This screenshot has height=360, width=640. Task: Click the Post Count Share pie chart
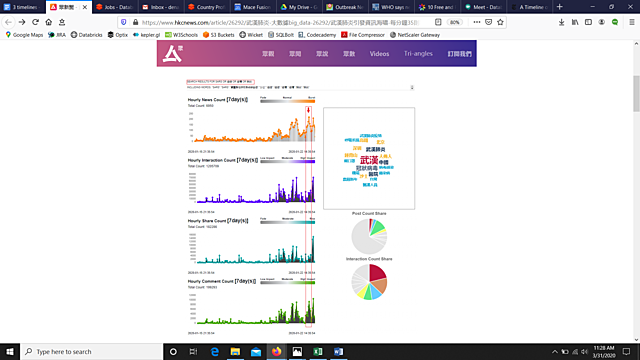pos(369,236)
